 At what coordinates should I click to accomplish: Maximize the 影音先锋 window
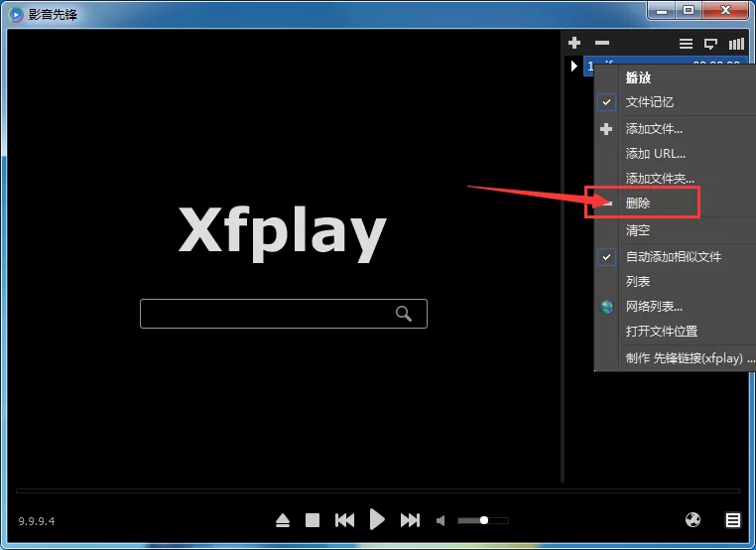pyautogui.click(x=689, y=11)
